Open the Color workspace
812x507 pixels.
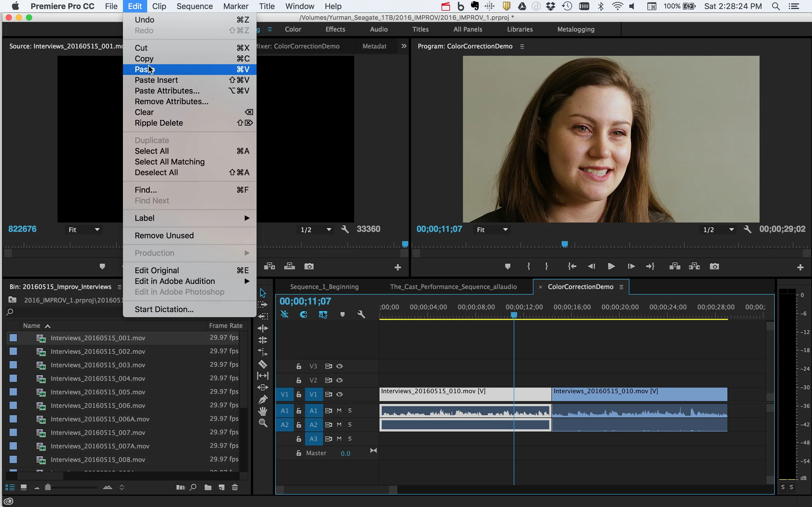(293, 29)
